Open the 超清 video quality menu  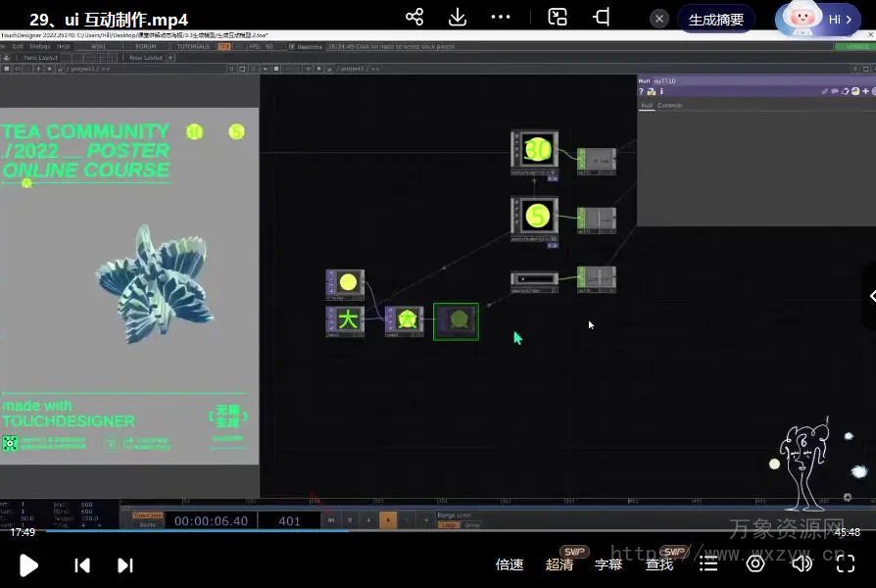tap(560, 564)
